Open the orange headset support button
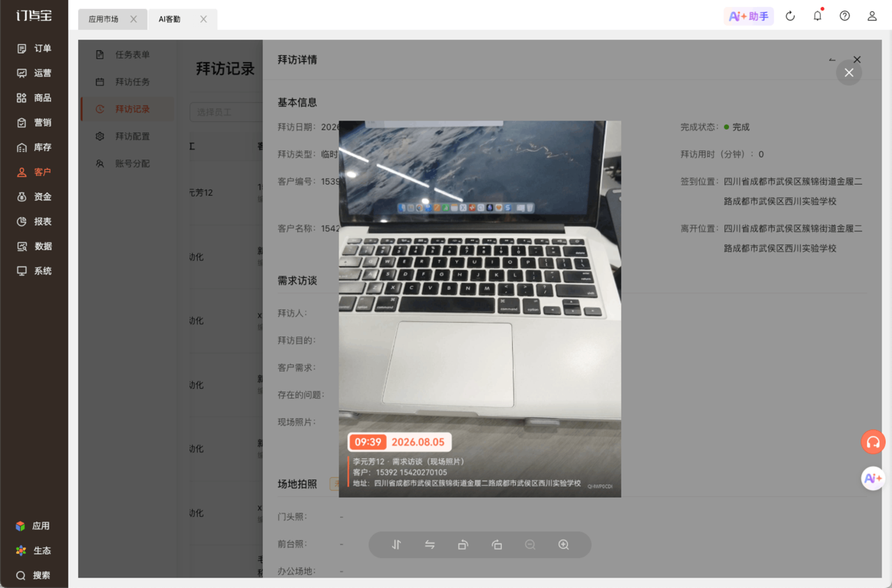This screenshot has height=588, width=892. pyautogui.click(x=873, y=442)
